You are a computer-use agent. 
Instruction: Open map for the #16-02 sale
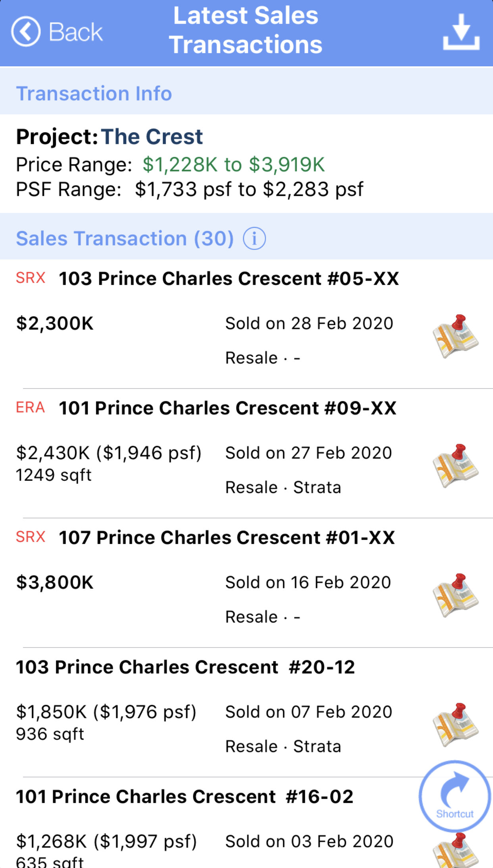pos(456,850)
